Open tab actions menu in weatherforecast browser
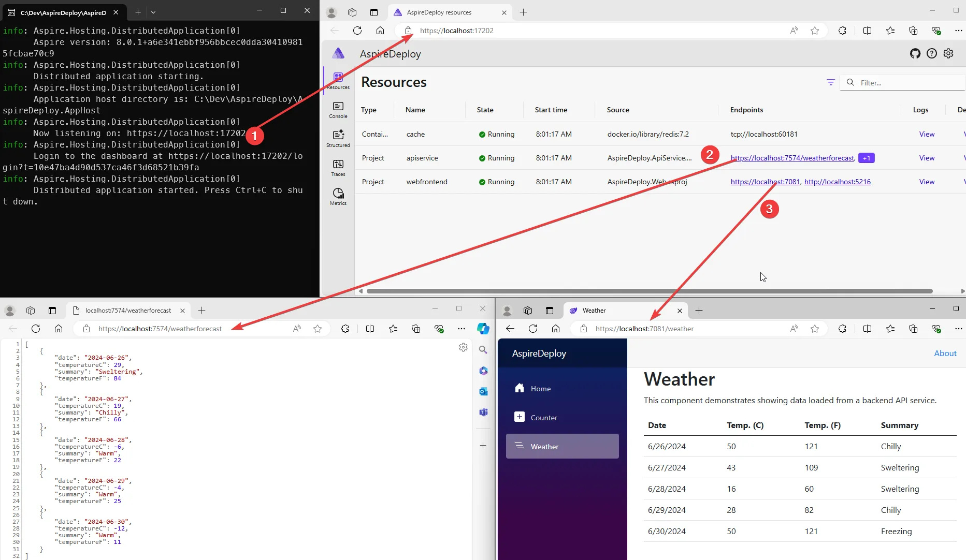This screenshot has width=966, height=560. 52,311
